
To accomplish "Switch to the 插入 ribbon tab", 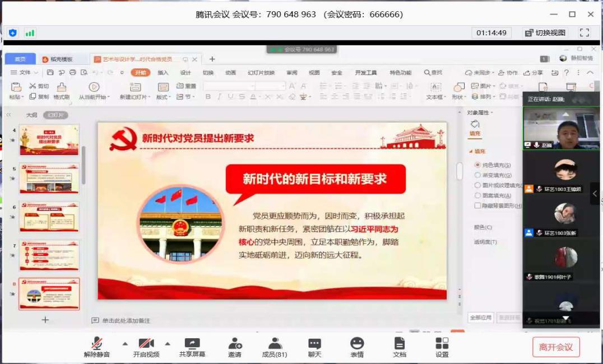I will coord(163,73).
